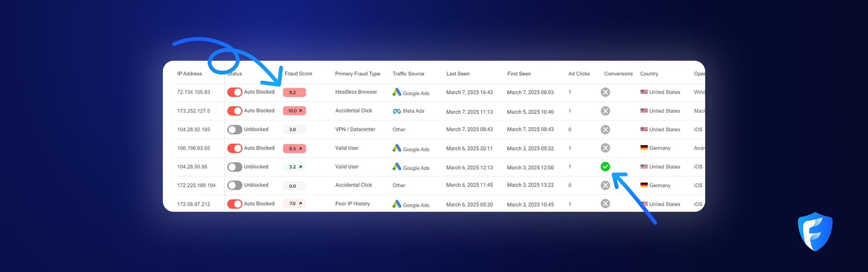Click the red 9.2 fraud score badge
Screen dimensions: 868x272
point(294,93)
